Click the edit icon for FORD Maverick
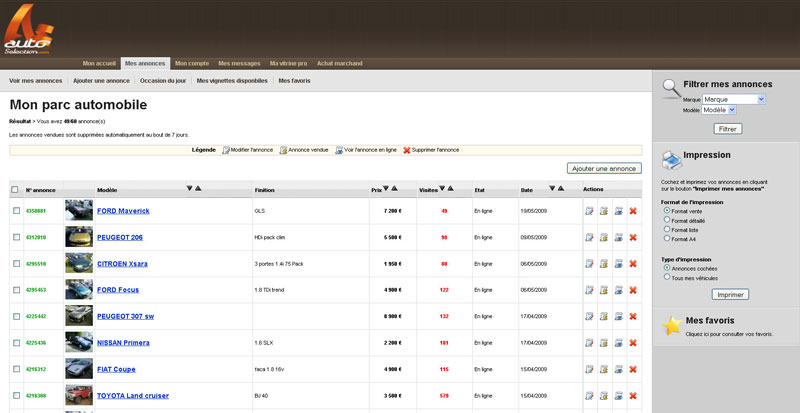This screenshot has width=800, height=413. 590,211
